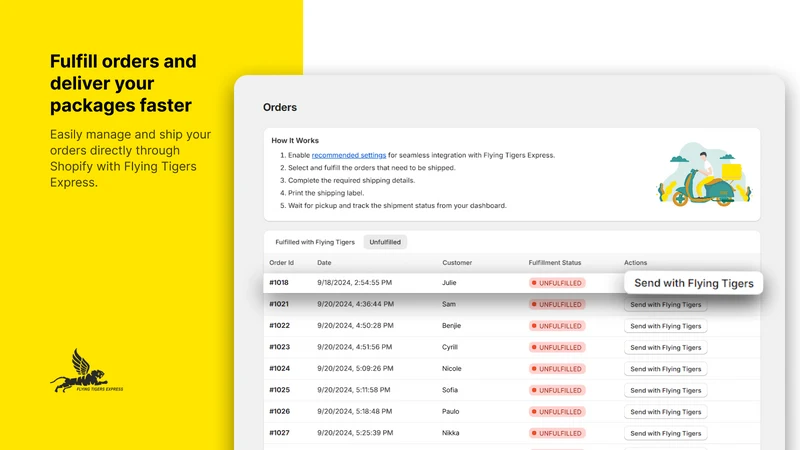Click the Actions column header

pos(635,263)
